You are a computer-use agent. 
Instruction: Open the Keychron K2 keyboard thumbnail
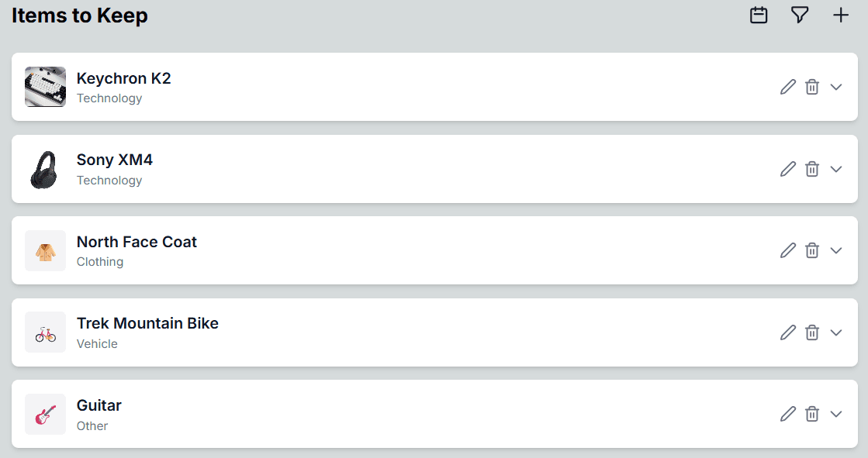[46, 87]
